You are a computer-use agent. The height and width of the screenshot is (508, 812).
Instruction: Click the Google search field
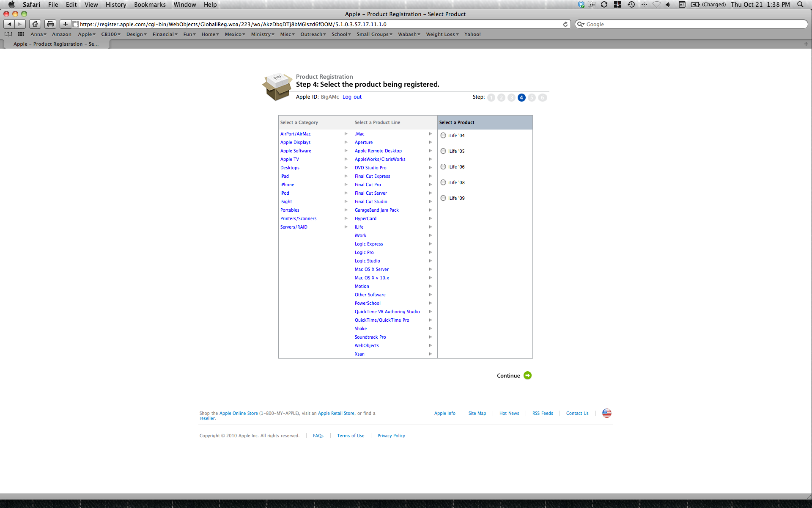(x=694, y=24)
